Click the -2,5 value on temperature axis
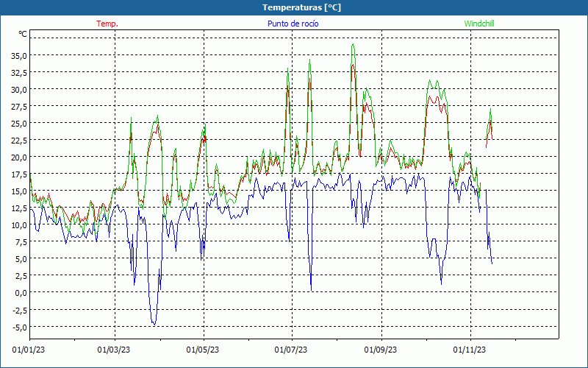The image size is (588, 368). click(20, 310)
